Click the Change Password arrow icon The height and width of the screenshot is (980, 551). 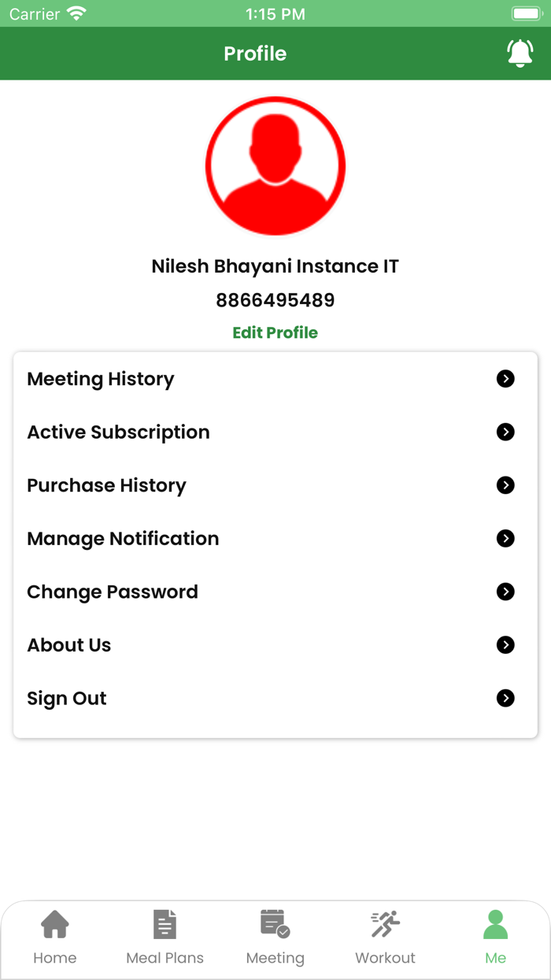click(x=505, y=592)
